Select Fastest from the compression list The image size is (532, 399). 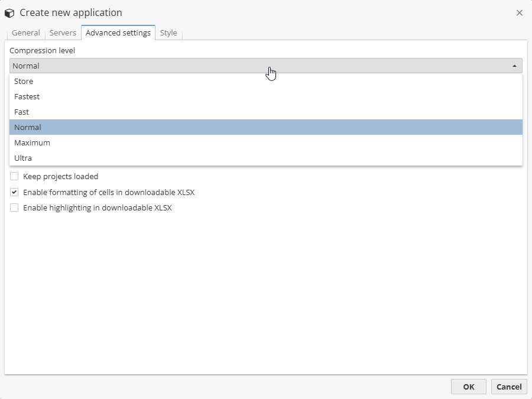click(x=27, y=97)
